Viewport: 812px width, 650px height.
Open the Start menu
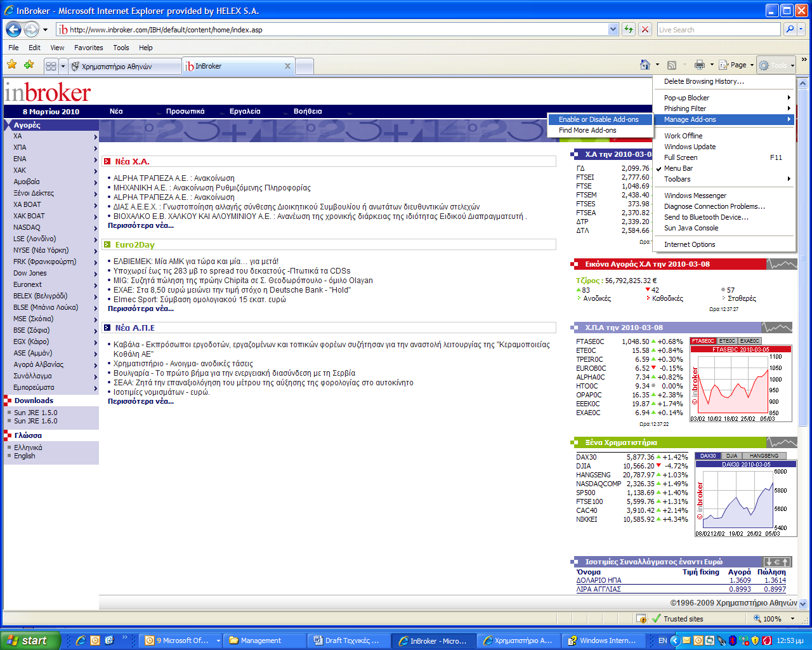click(x=30, y=640)
